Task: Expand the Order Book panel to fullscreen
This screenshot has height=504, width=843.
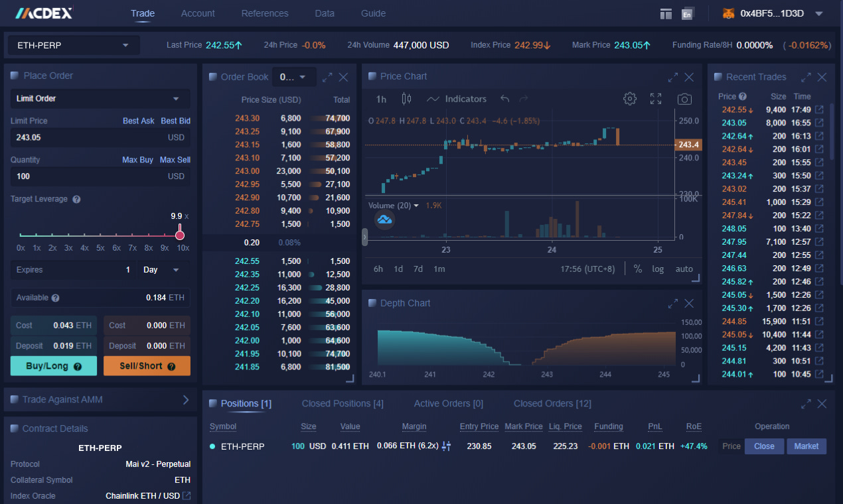Action: (327, 77)
